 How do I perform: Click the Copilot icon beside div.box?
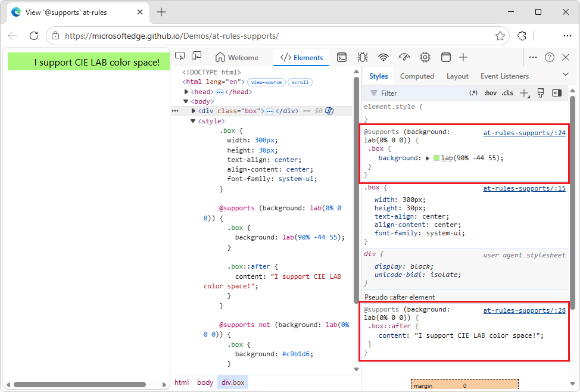click(x=329, y=111)
